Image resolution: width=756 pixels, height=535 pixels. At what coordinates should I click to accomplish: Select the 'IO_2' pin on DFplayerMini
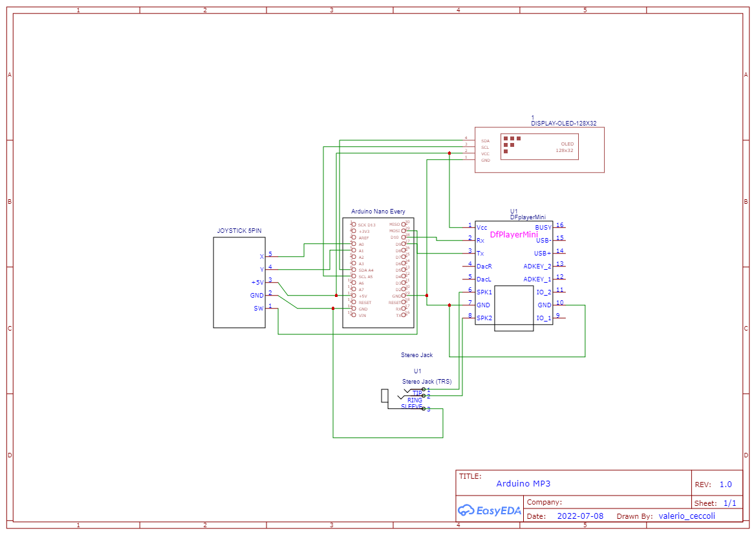tap(544, 292)
